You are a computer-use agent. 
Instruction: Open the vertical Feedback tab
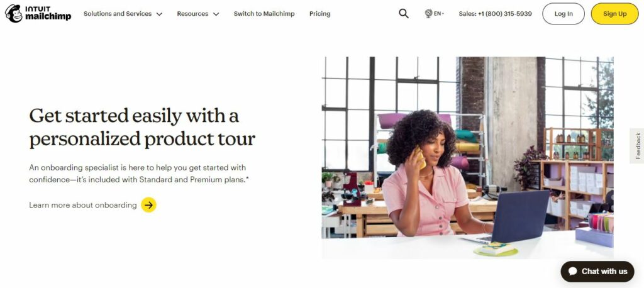pyautogui.click(x=637, y=146)
